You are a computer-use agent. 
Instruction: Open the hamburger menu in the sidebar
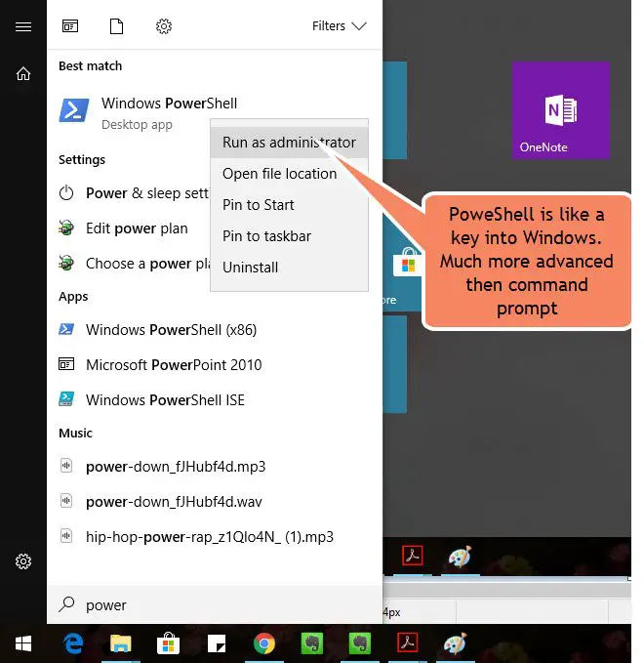(x=23, y=27)
